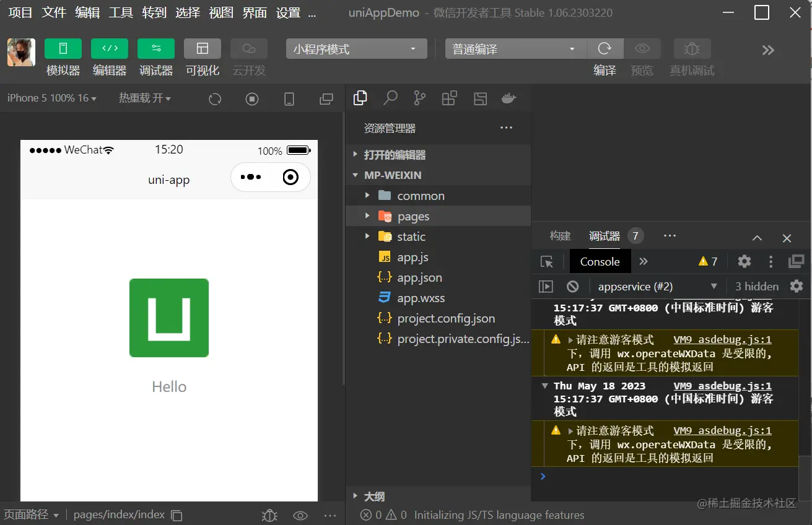
Task: Toggle the console sidebar icon
Action: (x=546, y=286)
